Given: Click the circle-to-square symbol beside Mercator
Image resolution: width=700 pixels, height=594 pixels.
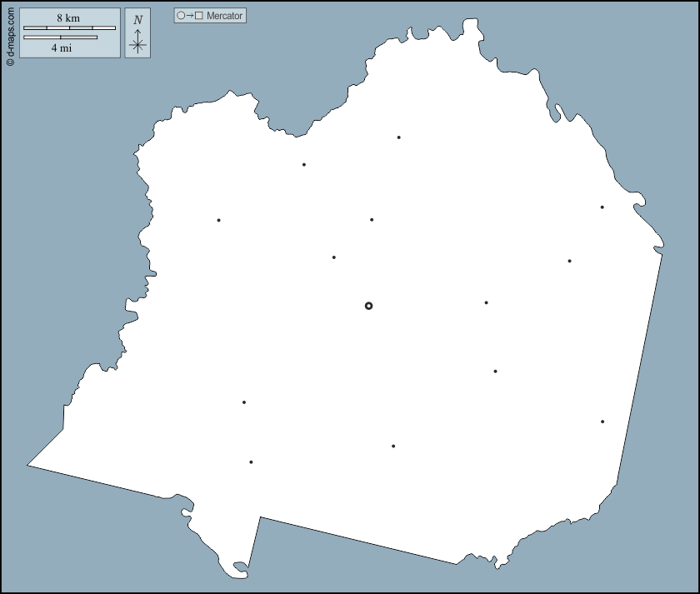Looking at the screenshot, I should [x=189, y=16].
